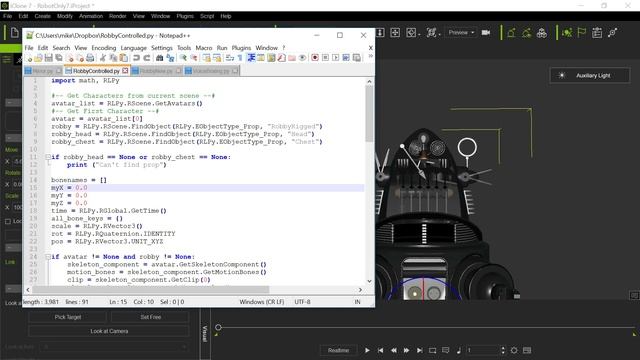Viewport: 640px width, 360px height.
Task: Click the Print icon in Notepad++ toolbar
Action: point(90,58)
